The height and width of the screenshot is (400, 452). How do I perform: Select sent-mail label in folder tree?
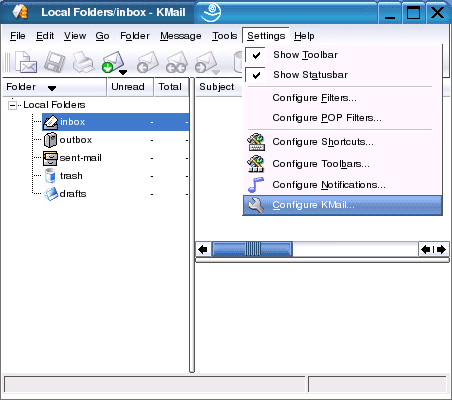pos(80,158)
